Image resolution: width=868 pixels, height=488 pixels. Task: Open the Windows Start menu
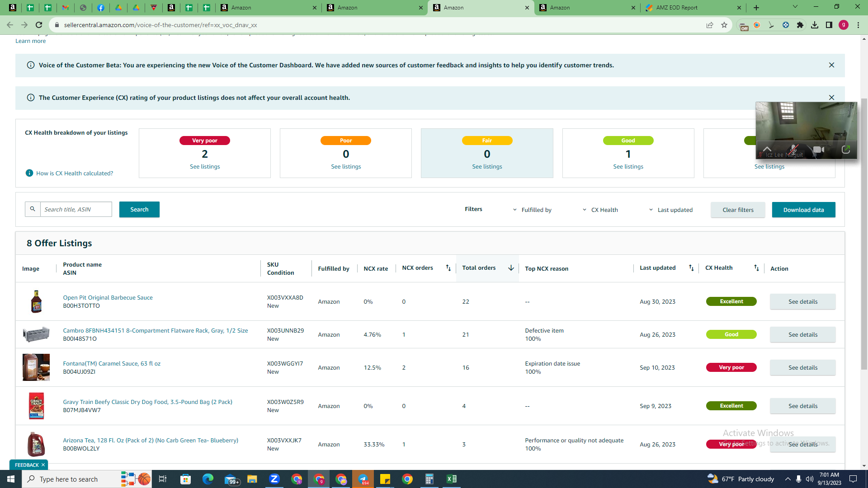point(11,479)
